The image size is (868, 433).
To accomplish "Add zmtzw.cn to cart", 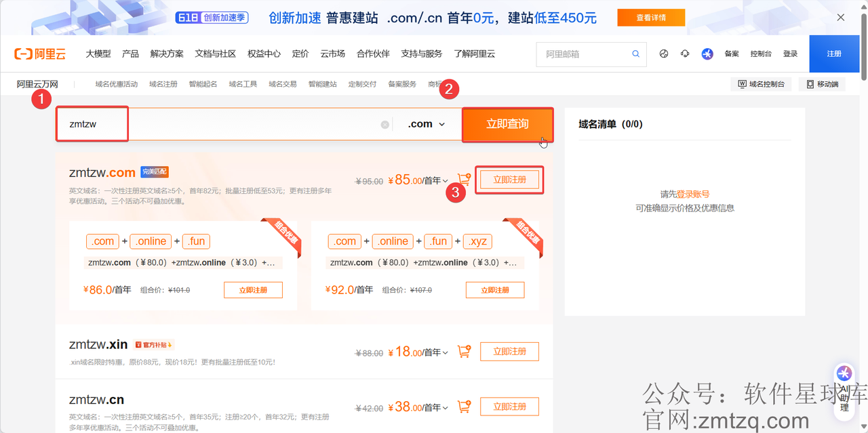I will (x=464, y=407).
